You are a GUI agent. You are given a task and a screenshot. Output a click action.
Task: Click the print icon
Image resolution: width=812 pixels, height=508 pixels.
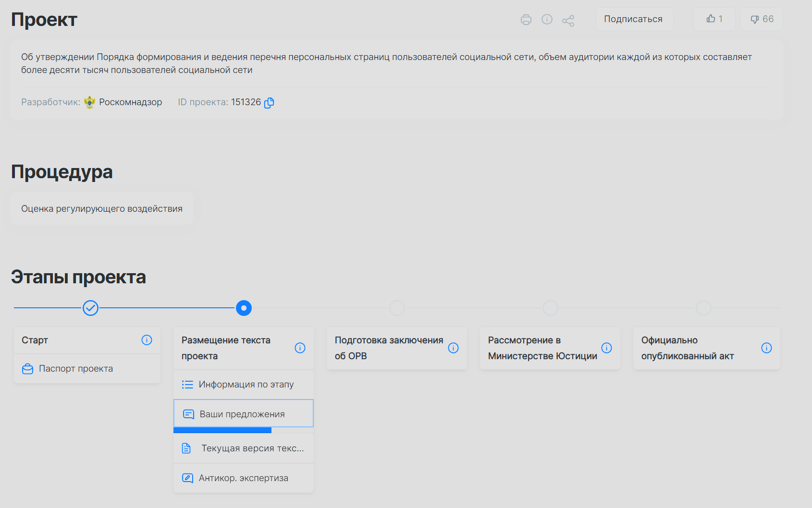[526, 20]
